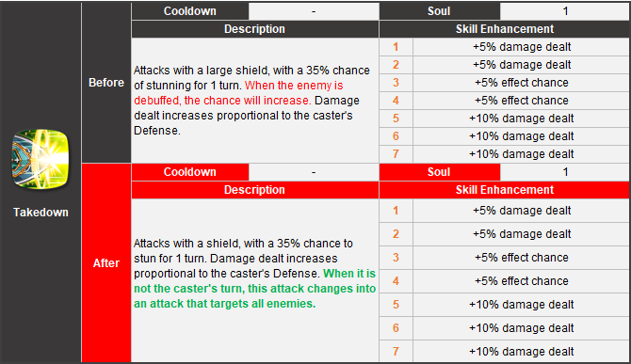Image resolution: width=631 pixels, height=364 pixels.
Task: Select the red Cooldown header in After
Action: click(x=190, y=172)
